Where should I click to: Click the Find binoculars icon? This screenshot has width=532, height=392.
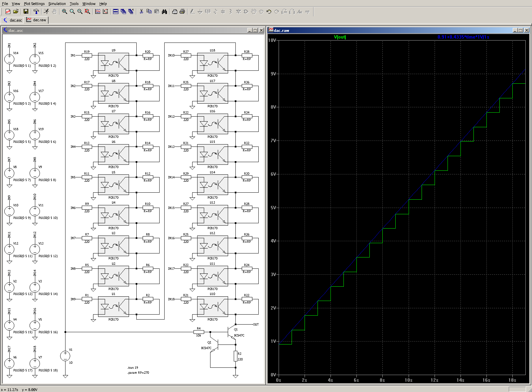[164, 12]
